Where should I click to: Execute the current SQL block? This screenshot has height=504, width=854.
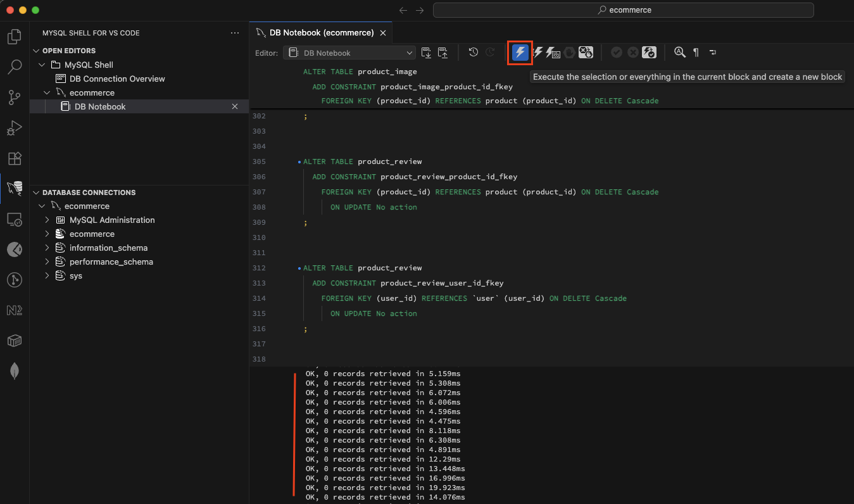(519, 53)
